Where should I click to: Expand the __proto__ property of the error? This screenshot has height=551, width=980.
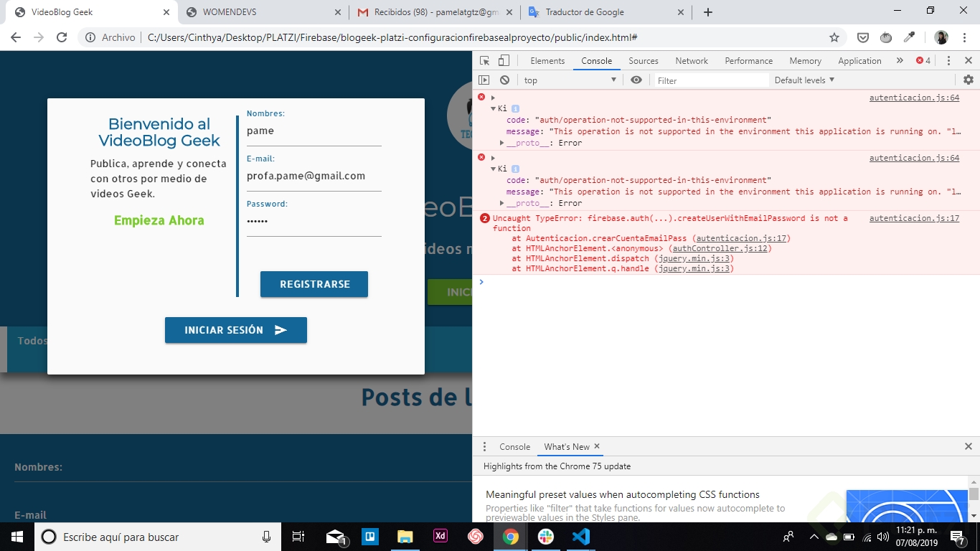[500, 141]
